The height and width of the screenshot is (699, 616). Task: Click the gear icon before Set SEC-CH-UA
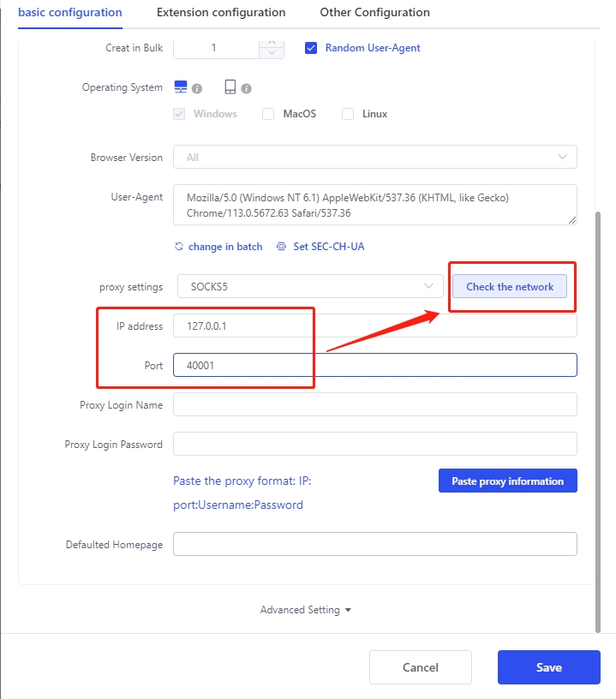coord(281,247)
